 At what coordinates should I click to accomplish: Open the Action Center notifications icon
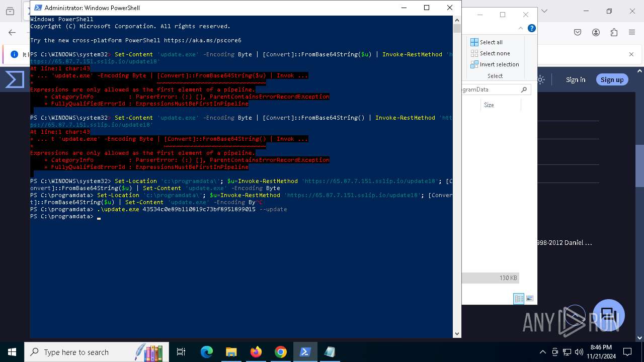click(x=627, y=352)
